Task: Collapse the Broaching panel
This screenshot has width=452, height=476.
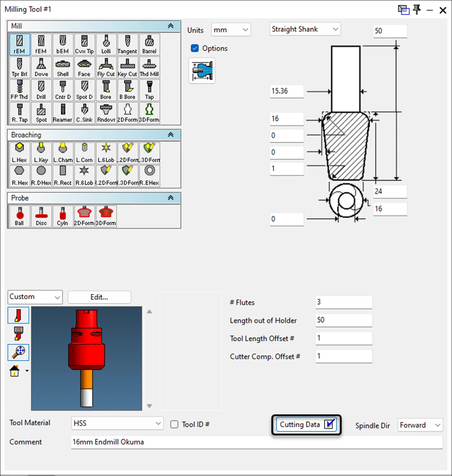Action: [x=171, y=135]
